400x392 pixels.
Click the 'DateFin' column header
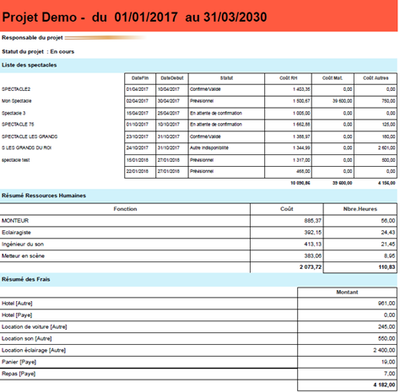tap(140, 78)
